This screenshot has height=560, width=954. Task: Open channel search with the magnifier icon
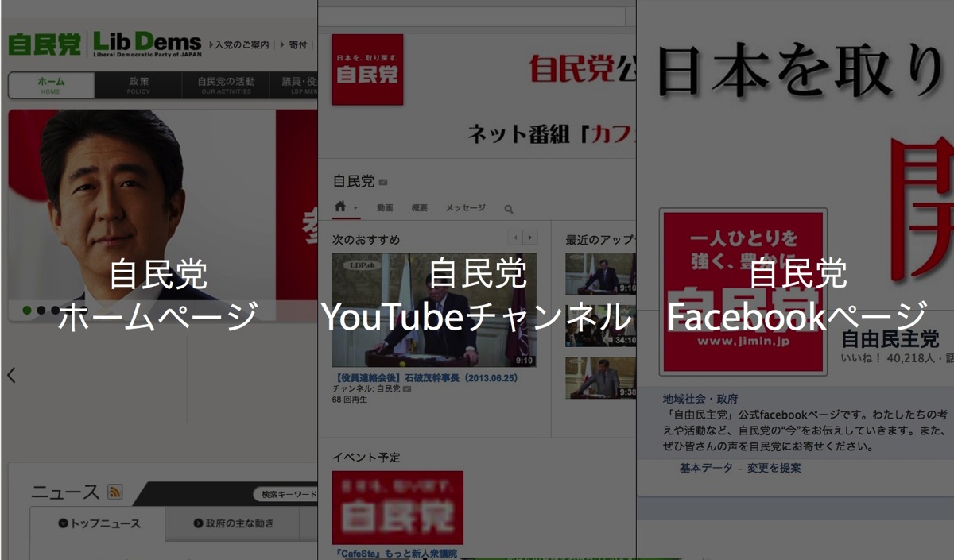[x=509, y=208]
